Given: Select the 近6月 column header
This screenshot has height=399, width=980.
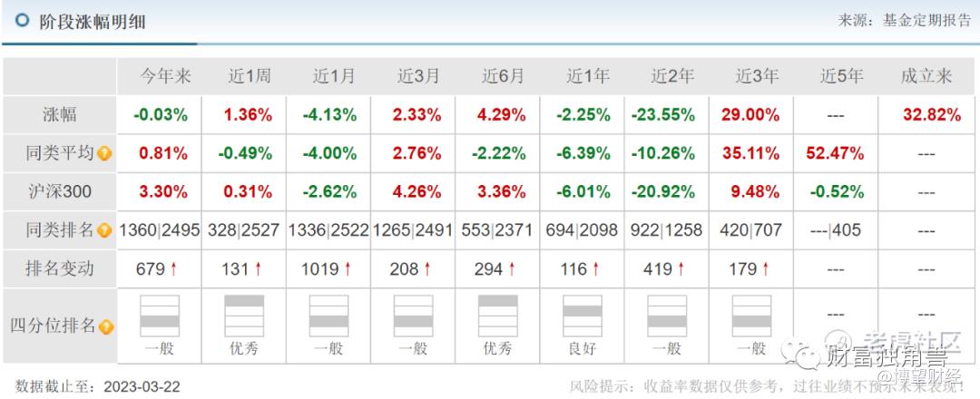Looking at the screenshot, I should [502, 77].
